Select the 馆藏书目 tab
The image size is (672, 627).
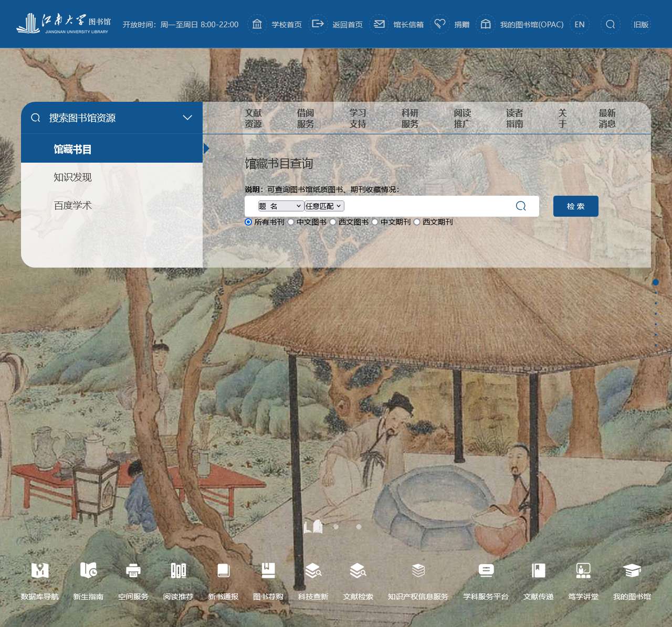(112, 149)
